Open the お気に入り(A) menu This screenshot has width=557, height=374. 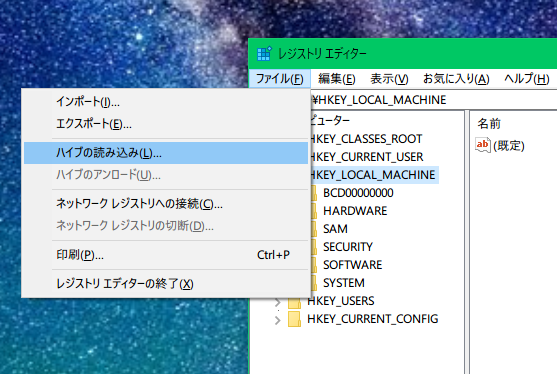pyautogui.click(x=456, y=78)
